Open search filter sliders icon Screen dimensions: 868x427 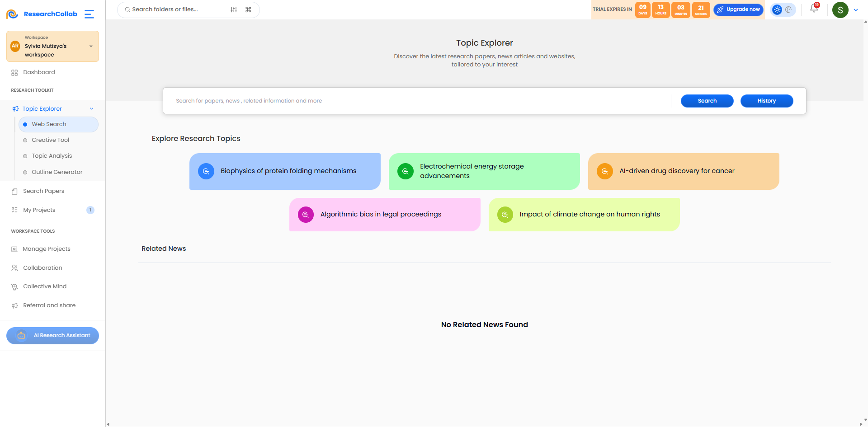tap(234, 9)
